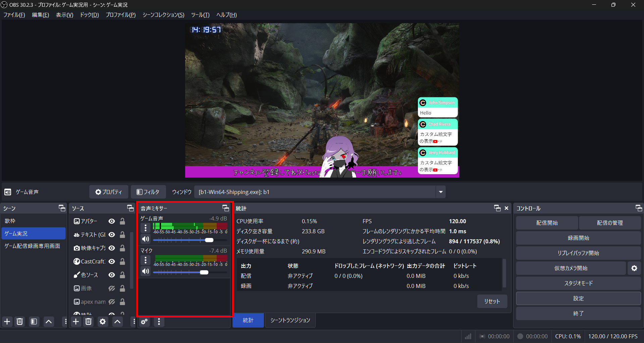644x343 pixels.
Task: Click the マイク volume slider handle
Action: point(204,272)
